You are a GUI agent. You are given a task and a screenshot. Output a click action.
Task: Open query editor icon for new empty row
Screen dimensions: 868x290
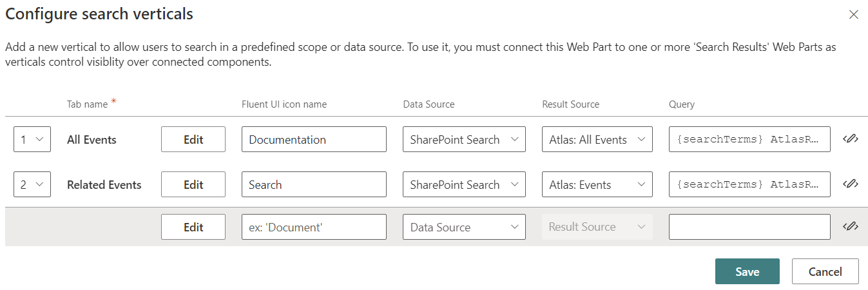[851, 227]
